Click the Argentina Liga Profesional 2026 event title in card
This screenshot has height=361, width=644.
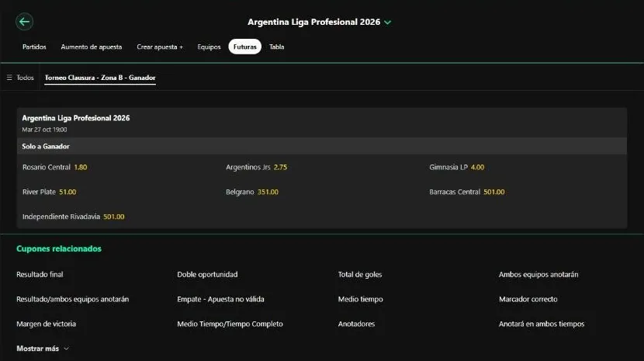click(76, 118)
